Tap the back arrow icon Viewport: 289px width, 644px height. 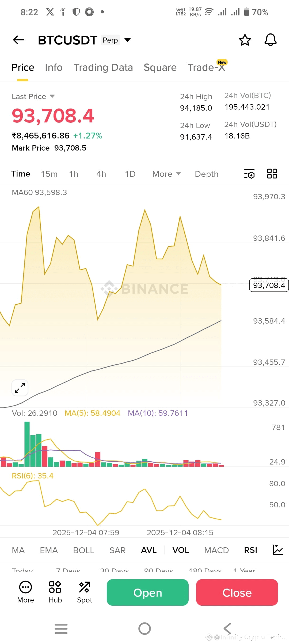pos(18,40)
